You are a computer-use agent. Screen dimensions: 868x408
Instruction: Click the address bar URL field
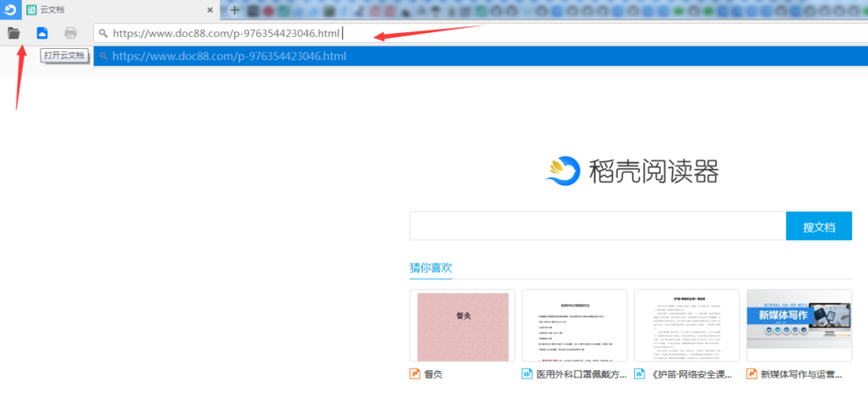481,33
